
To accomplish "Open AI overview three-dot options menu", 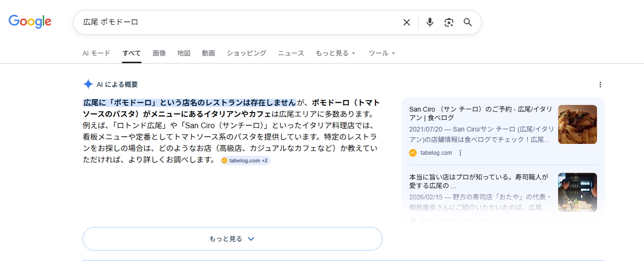I will pyautogui.click(x=600, y=85).
